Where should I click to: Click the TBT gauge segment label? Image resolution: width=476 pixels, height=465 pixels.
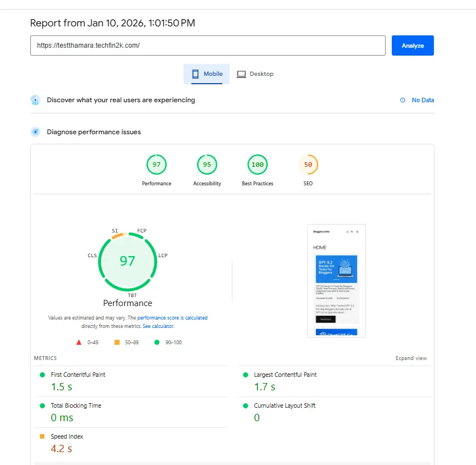[x=132, y=295]
